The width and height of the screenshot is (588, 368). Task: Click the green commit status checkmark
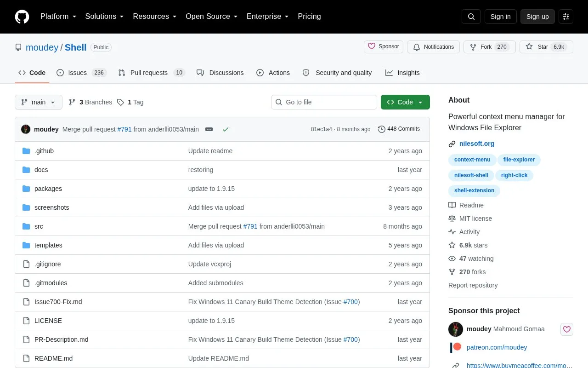(x=225, y=129)
